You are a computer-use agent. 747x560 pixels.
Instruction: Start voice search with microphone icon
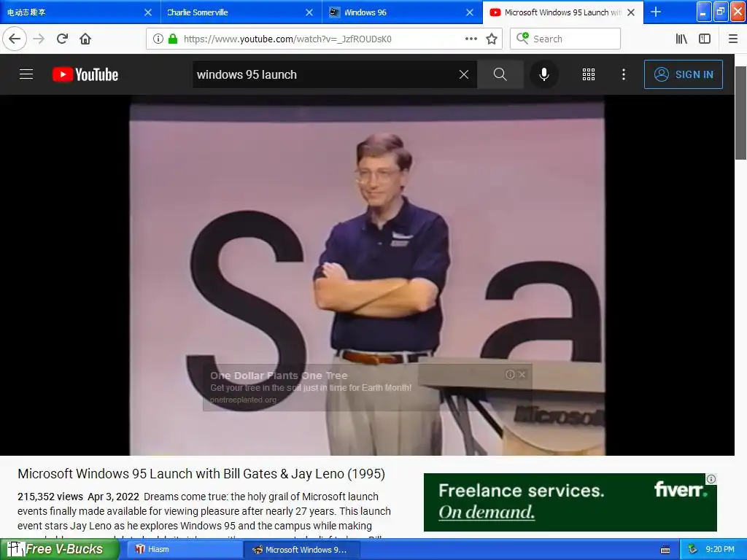544,74
